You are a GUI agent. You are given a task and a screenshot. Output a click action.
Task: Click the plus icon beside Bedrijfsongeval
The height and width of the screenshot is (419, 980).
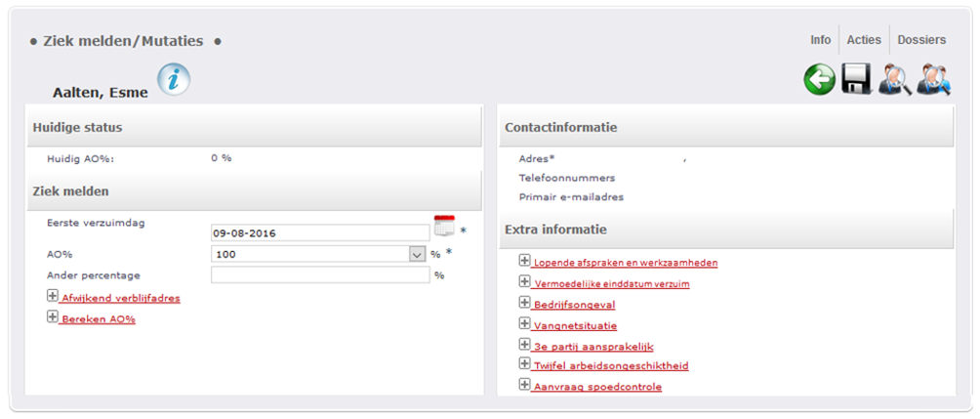point(524,304)
